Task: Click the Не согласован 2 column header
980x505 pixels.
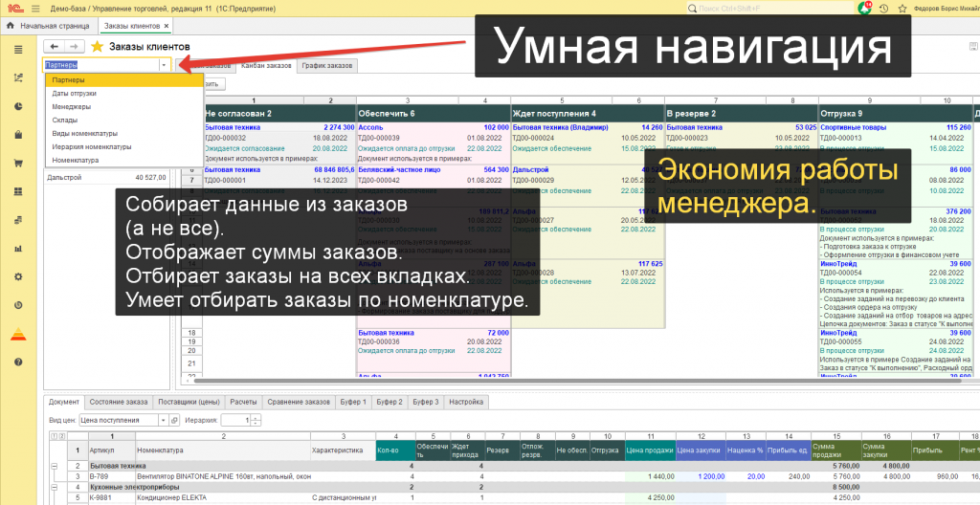Action: [x=278, y=113]
